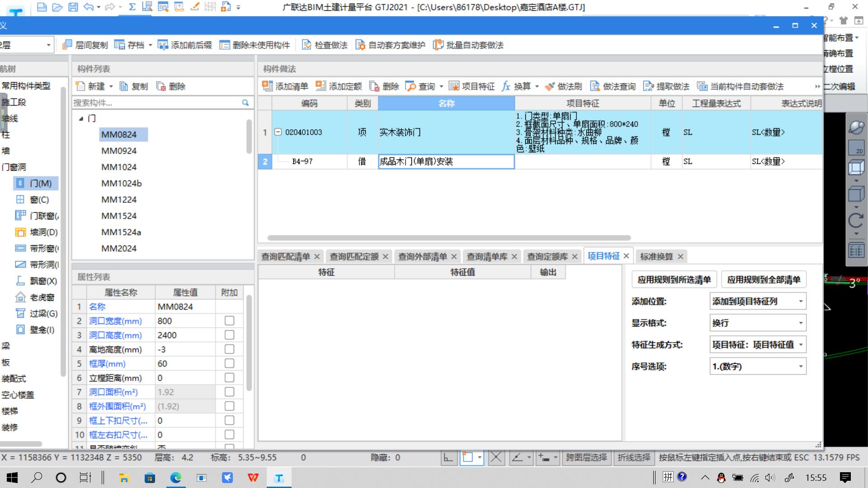Click 删除未使用构件 in the toolbar
The width and height of the screenshot is (868, 488).
(x=255, y=45)
